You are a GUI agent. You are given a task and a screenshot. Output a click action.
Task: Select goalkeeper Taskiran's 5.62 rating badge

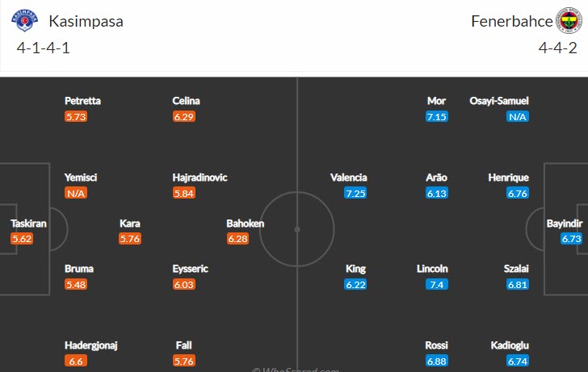click(22, 239)
